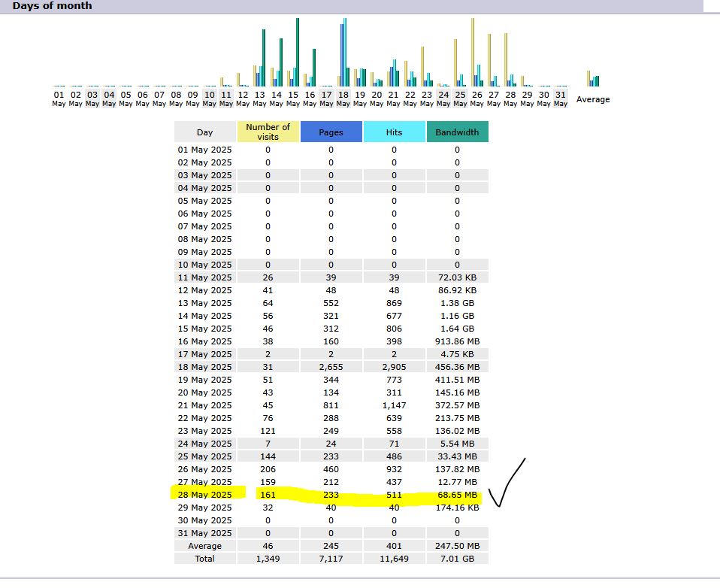
Task: Click the yellow visits bar for 23 May
Action: pyautogui.click(x=422, y=67)
